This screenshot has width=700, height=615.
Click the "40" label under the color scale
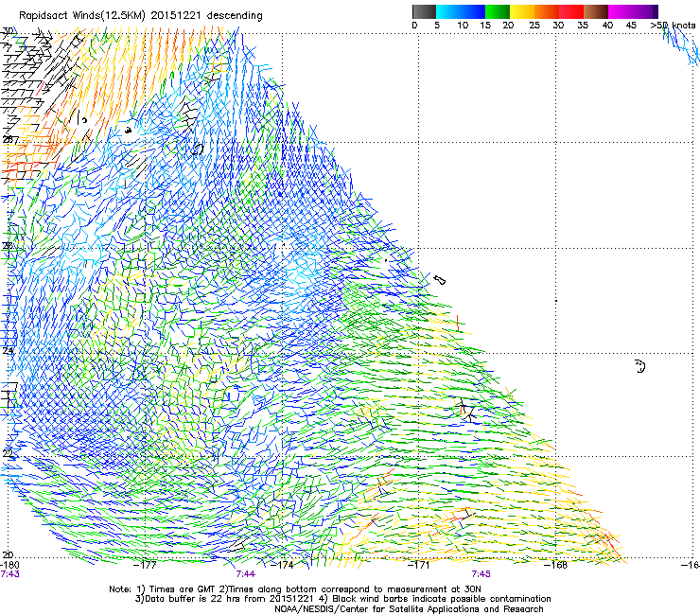607,25
